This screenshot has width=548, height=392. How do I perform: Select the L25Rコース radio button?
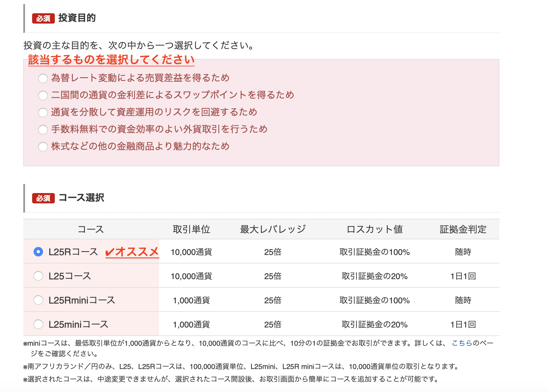click(38, 252)
